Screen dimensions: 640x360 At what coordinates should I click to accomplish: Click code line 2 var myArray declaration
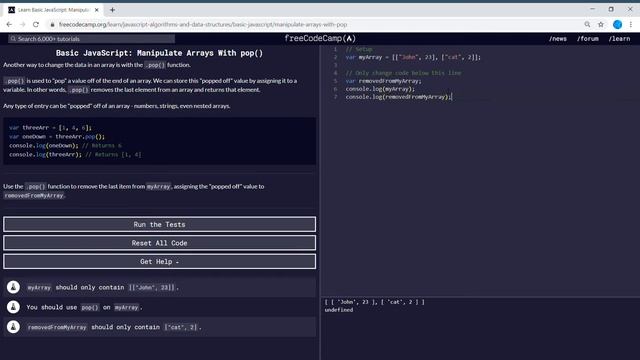(x=413, y=57)
